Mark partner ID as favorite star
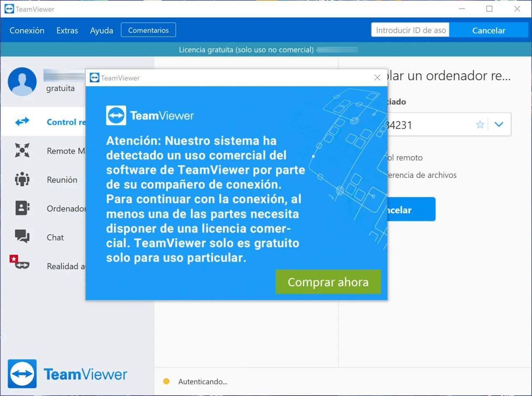Screen dimensions: 532x396 point(480,125)
